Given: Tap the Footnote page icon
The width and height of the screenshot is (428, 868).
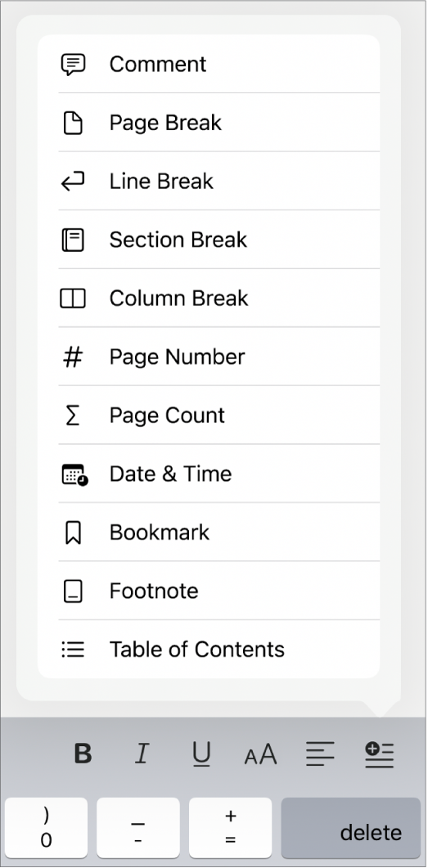Looking at the screenshot, I should (x=73, y=591).
